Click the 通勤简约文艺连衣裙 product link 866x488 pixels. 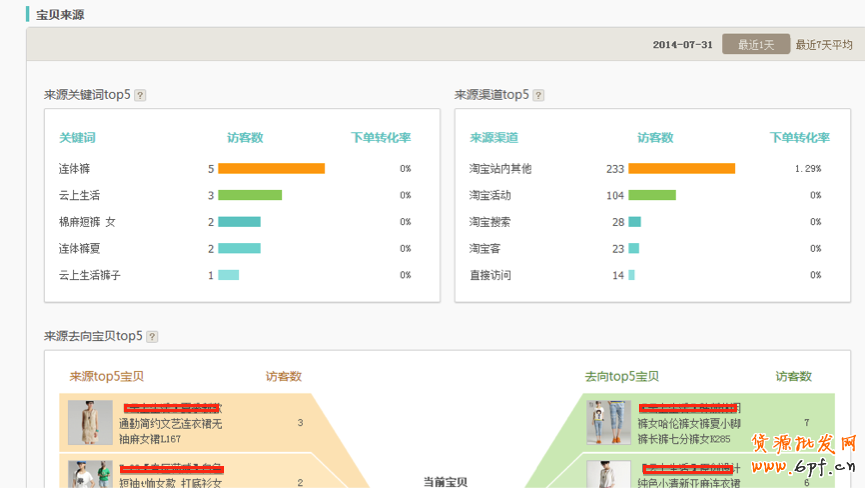click(170, 424)
